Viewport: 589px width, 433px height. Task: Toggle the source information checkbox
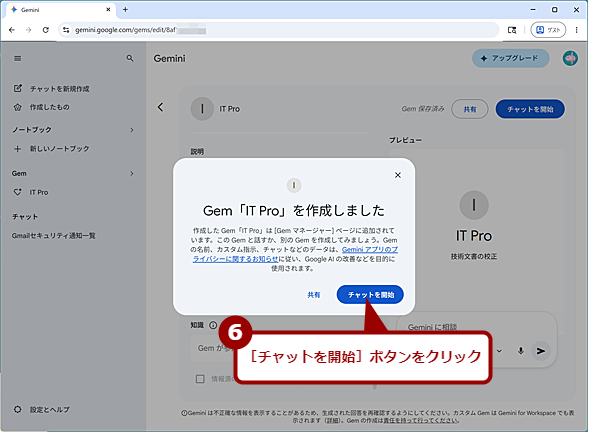200,379
